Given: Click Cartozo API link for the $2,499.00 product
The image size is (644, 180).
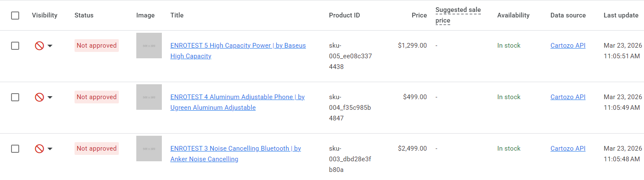Looking at the screenshot, I should [568, 149].
